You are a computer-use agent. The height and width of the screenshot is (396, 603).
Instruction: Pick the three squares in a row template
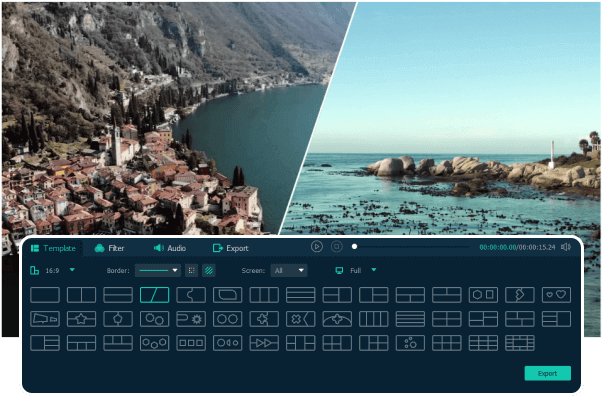pyautogui.click(x=191, y=343)
